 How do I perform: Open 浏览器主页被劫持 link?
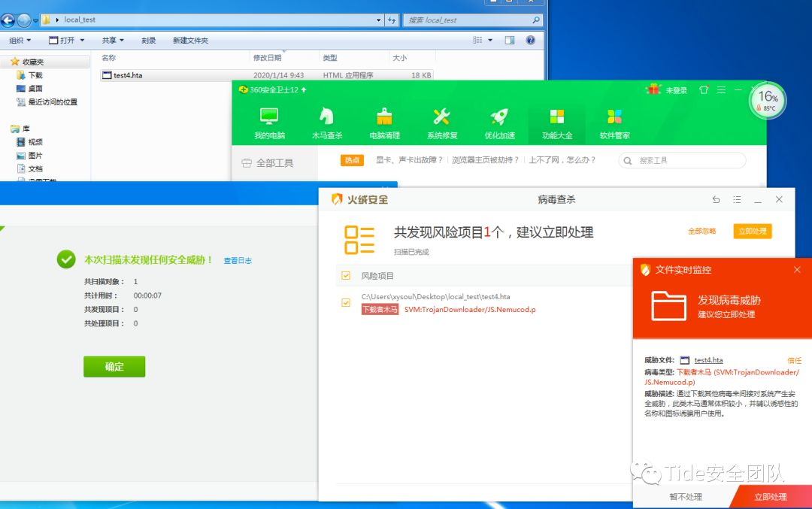pyautogui.click(x=485, y=160)
